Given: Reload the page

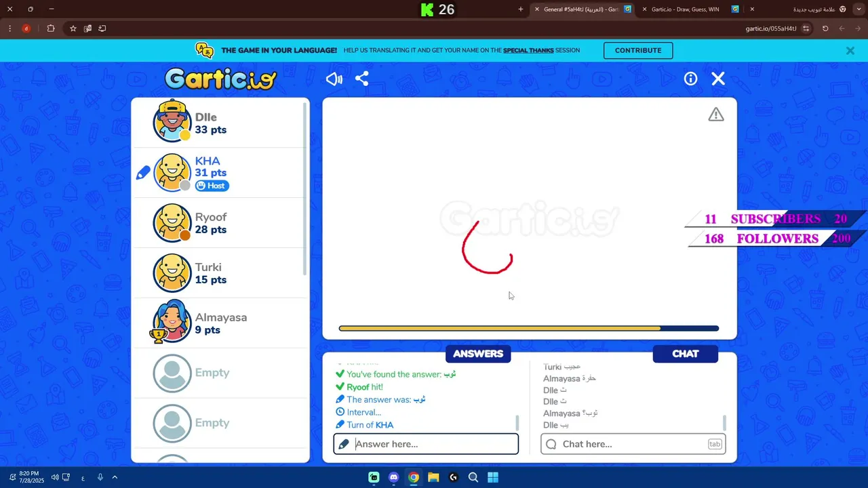Looking at the screenshot, I should tap(825, 28).
